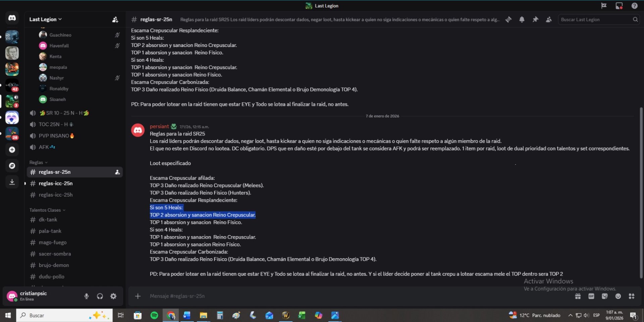Viewport: 644px width, 322px height.
Task: Collapse the Talentos Clases category
Action: point(47,210)
